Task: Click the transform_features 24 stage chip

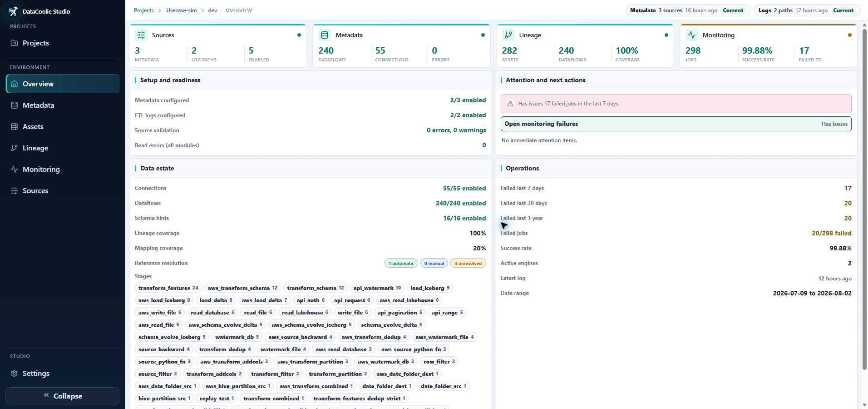Action: tap(168, 288)
